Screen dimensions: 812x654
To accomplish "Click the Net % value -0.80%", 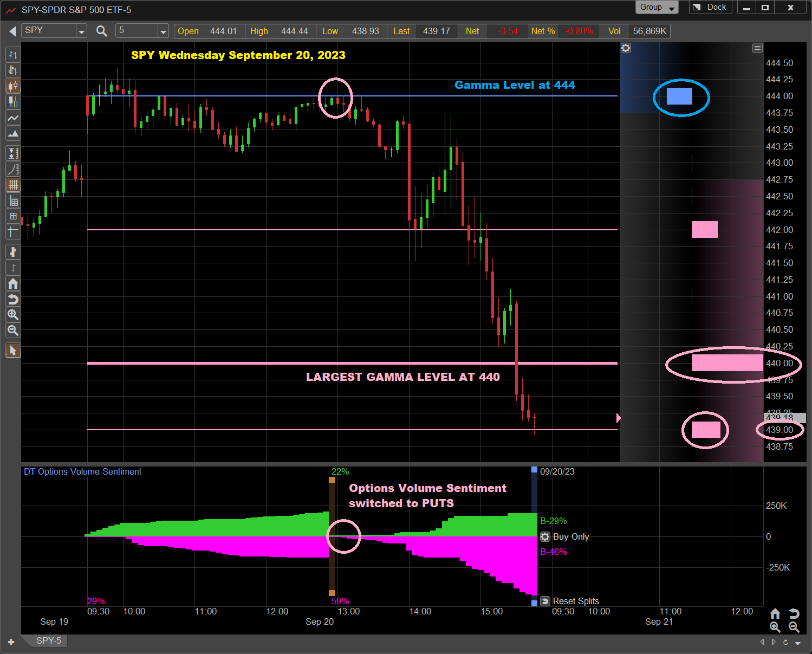I will (x=579, y=31).
